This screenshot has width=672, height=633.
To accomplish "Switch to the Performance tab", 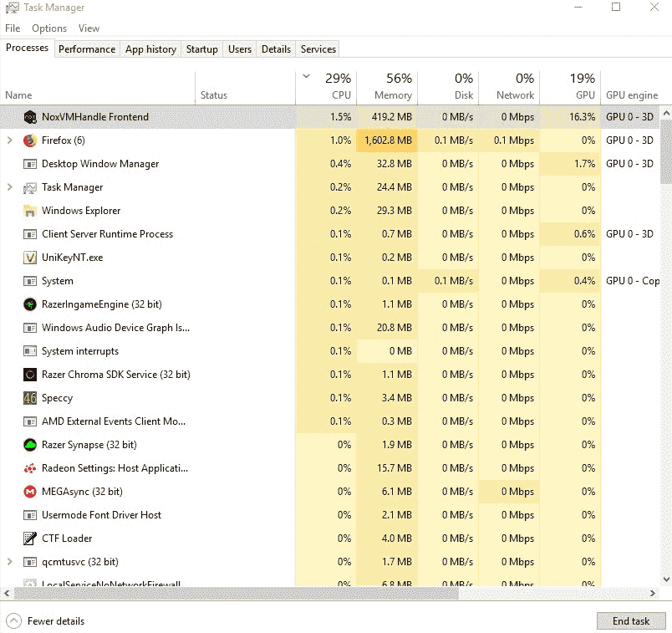I will coord(87,49).
